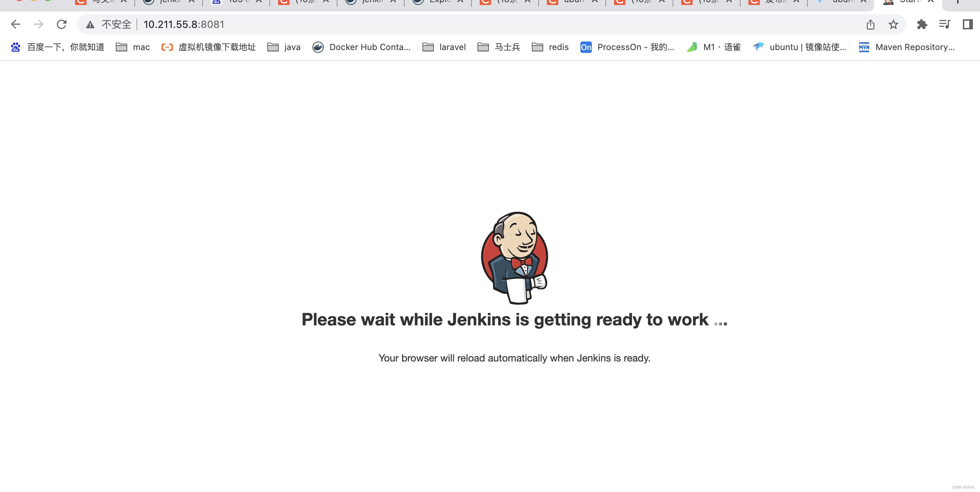Click the Jenkins butler logo
980x492 pixels.
pyautogui.click(x=515, y=257)
